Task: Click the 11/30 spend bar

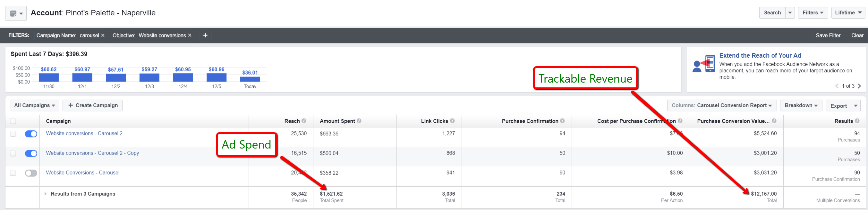Action: 49,77
